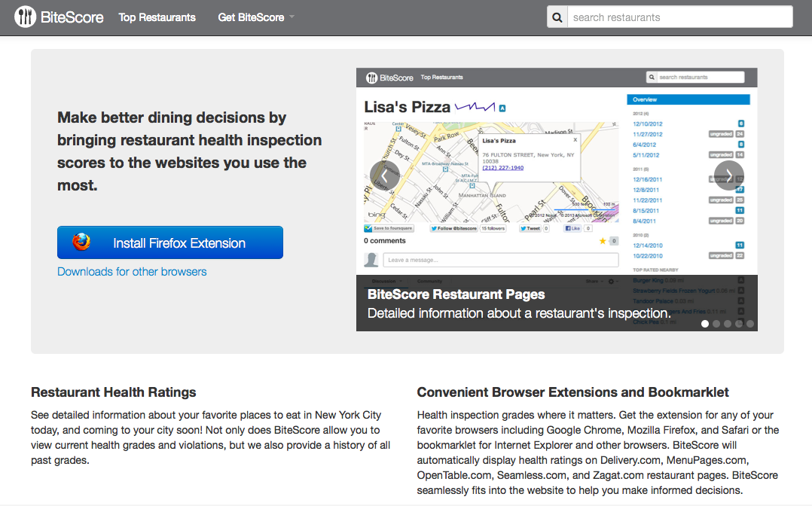812x506 pixels.
Task: Click the yellow star icon in slide preview
Action: (x=603, y=241)
